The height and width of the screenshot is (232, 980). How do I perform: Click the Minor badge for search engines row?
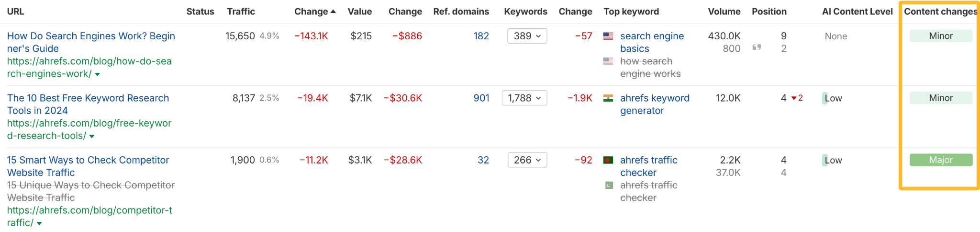pos(940,36)
